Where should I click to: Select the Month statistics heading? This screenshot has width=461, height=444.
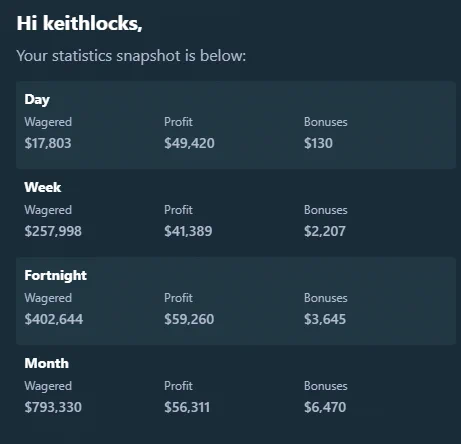click(x=47, y=363)
